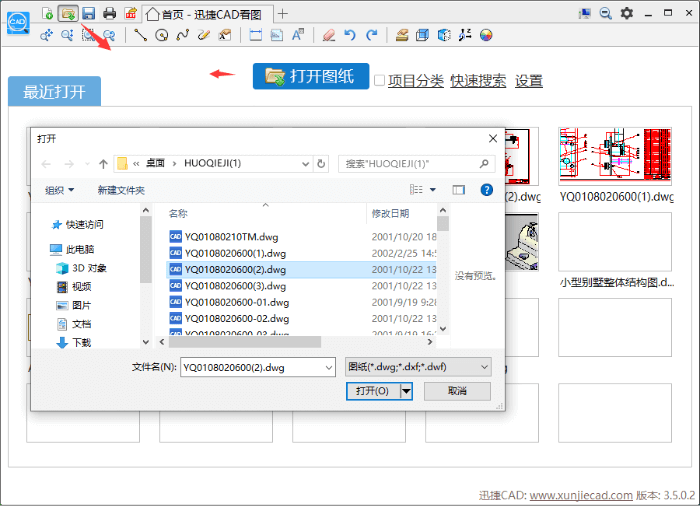Select the pan move tool
The height and width of the screenshot is (506, 700).
(x=47, y=35)
